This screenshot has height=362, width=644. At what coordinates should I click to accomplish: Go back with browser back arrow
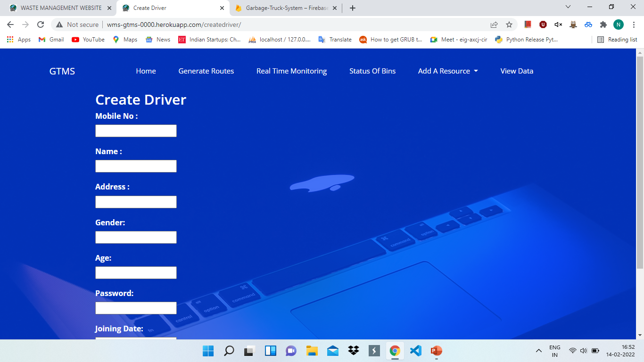point(10,25)
